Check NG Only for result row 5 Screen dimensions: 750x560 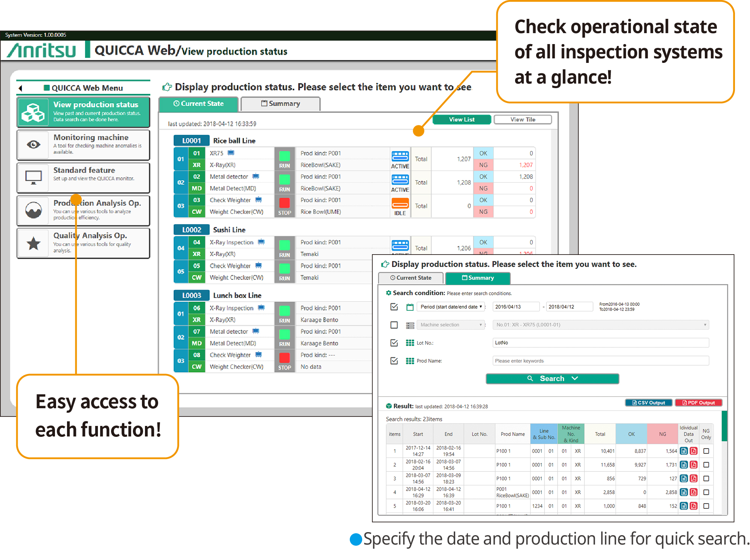pyautogui.click(x=706, y=506)
